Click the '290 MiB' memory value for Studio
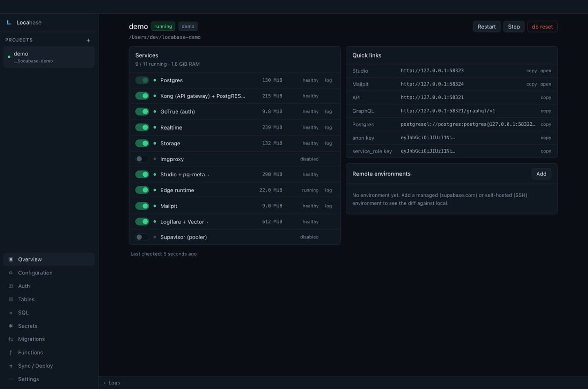This screenshot has height=389, width=588. tap(272, 174)
